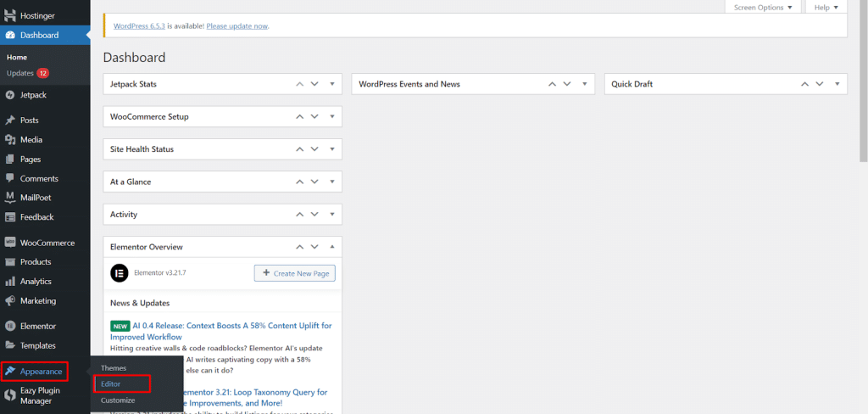868x414 pixels.
Task: Move Site Health Status widget down
Action: tap(314, 149)
